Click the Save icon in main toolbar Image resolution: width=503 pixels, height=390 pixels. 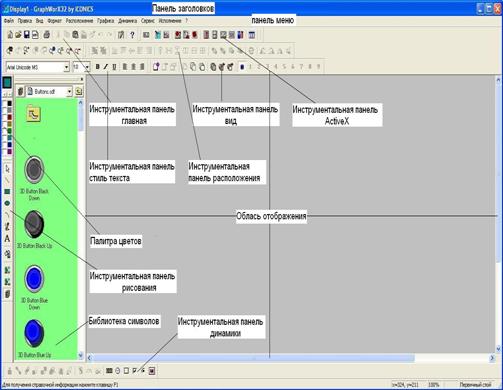[27, 35]
